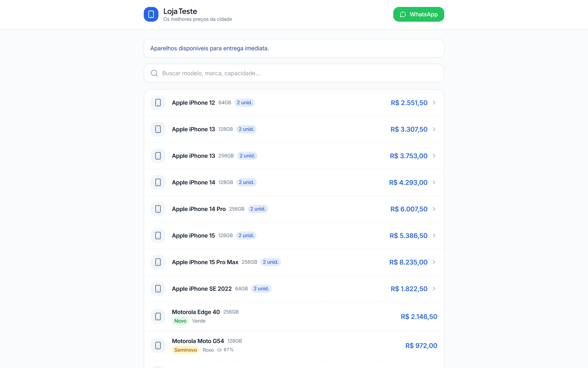The image size is (588, 368).
Task: Click the Loja Teste store title
Action: pos(180,11)
